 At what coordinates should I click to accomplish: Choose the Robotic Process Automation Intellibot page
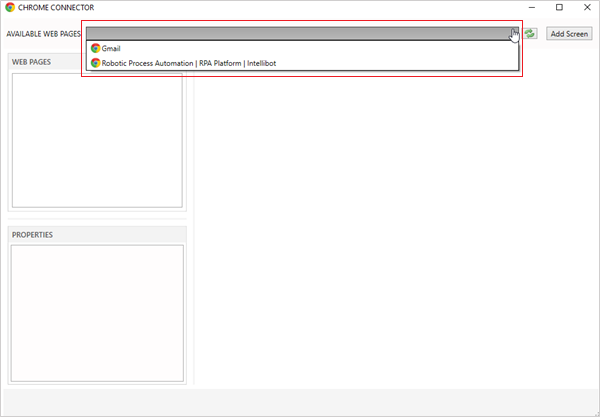click(x=302, y=63)
